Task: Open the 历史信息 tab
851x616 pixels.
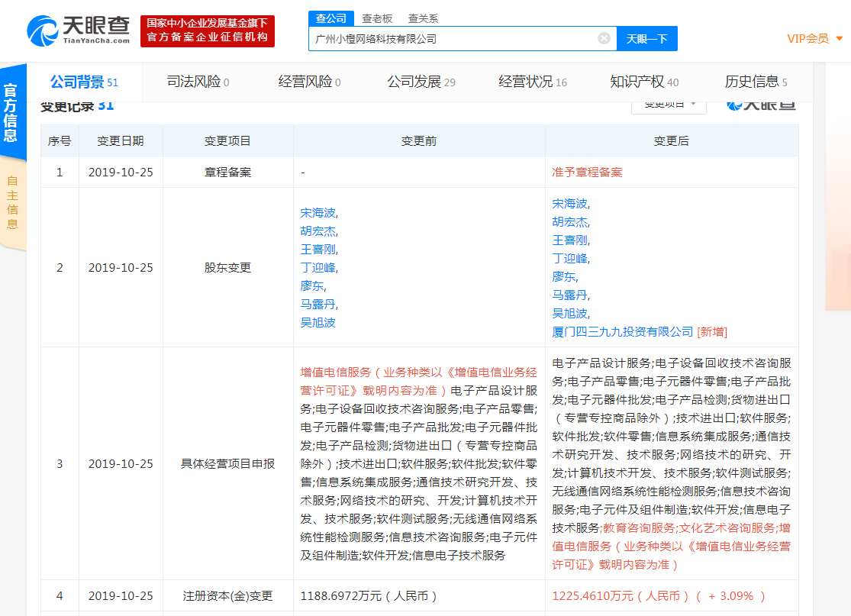Action: point(756,82)
